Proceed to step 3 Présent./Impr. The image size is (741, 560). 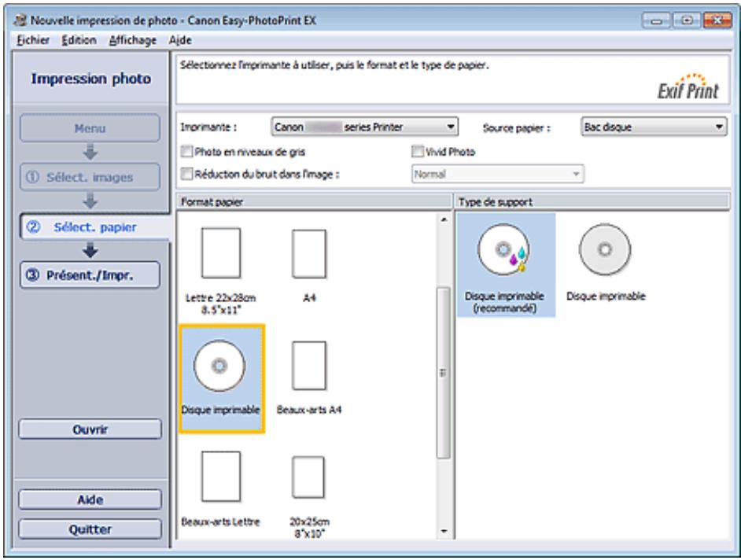coord(90,275)
